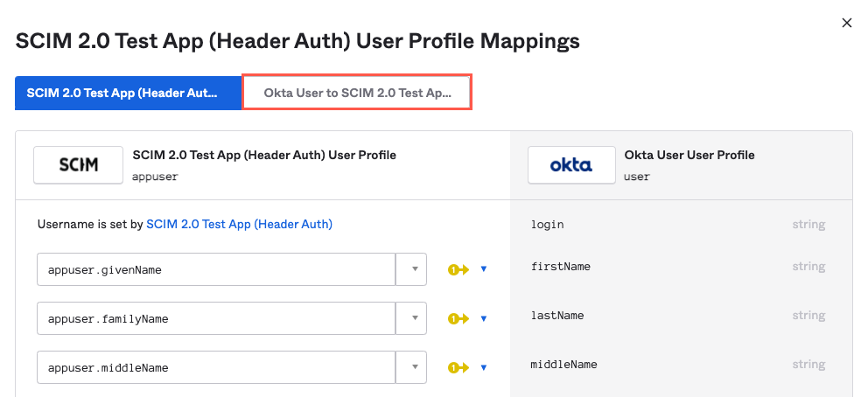868x397 pixels.
Task: Click the SCIM logo thumbnail
Action: tap(78, 164)
